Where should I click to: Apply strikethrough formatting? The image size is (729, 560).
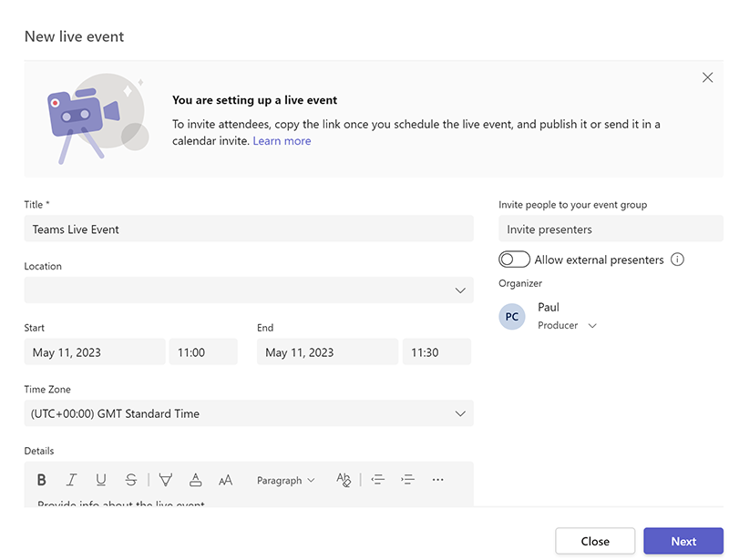pos(130,480)
